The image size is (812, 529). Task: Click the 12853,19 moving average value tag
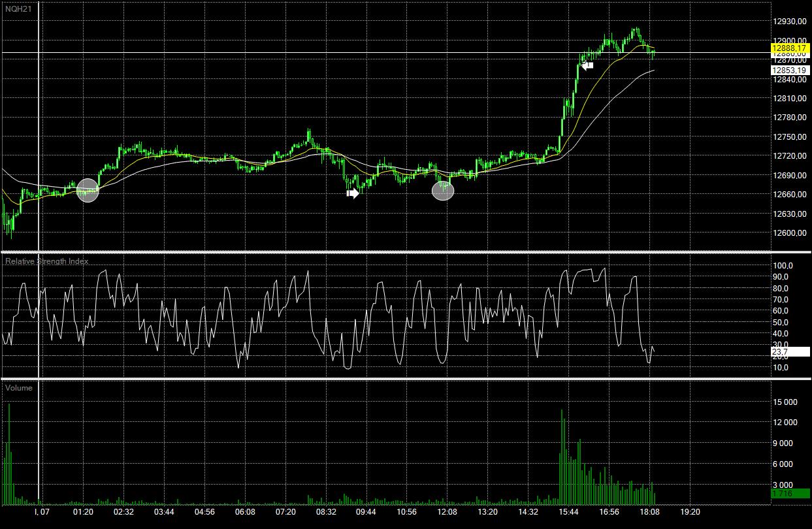click(790, 70)
